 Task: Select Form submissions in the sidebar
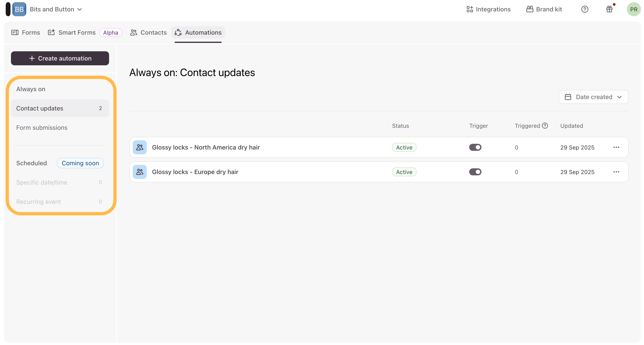[x=42, y=128]
